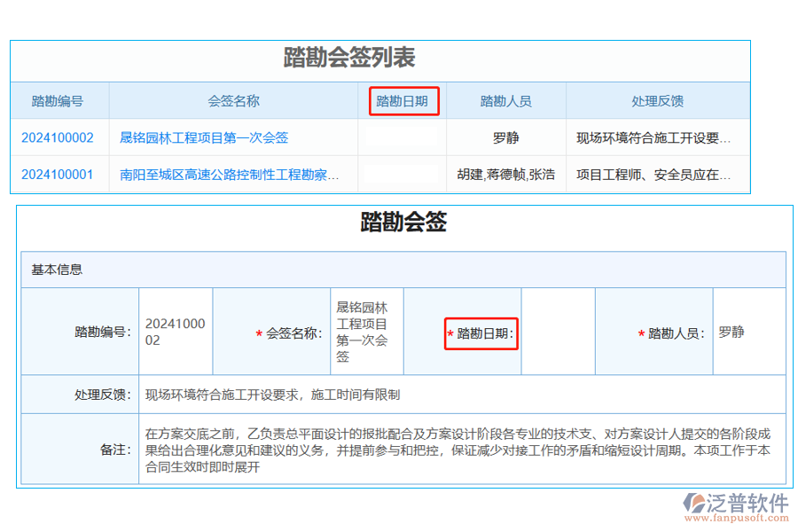Click 踏勘人员 field containing 罗静
Image resolution: width=798 pixels, height=532 pixels.
tap(748, 332)
